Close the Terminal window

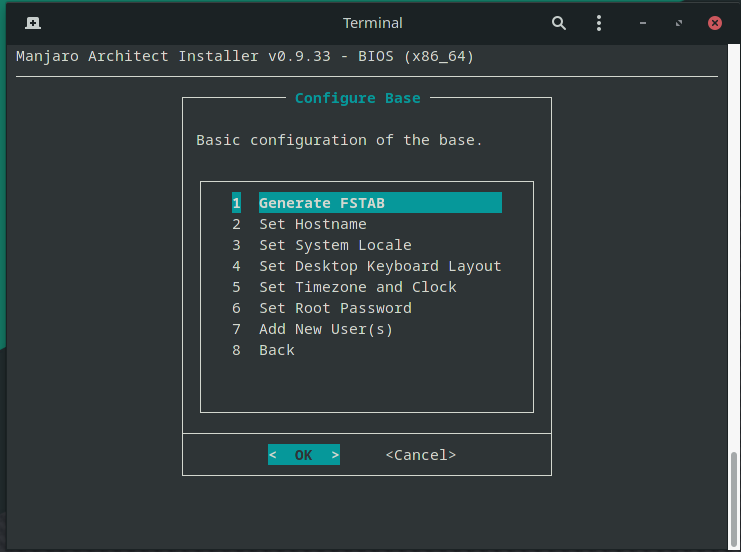click(715, 22)
